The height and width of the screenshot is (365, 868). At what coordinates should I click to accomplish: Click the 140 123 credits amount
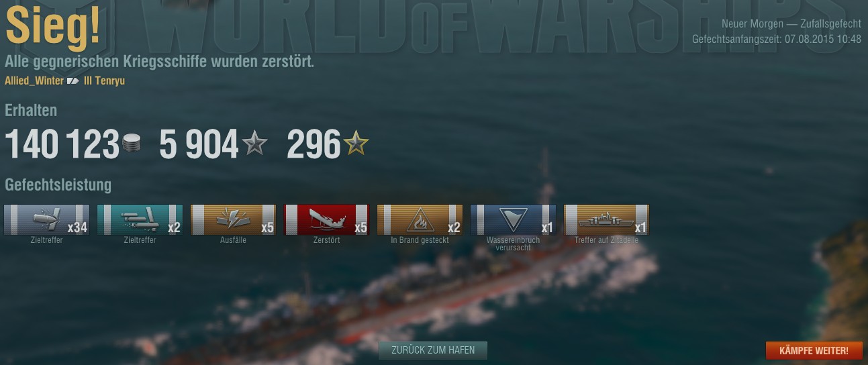pyautogui.click(x=62, y=144)
